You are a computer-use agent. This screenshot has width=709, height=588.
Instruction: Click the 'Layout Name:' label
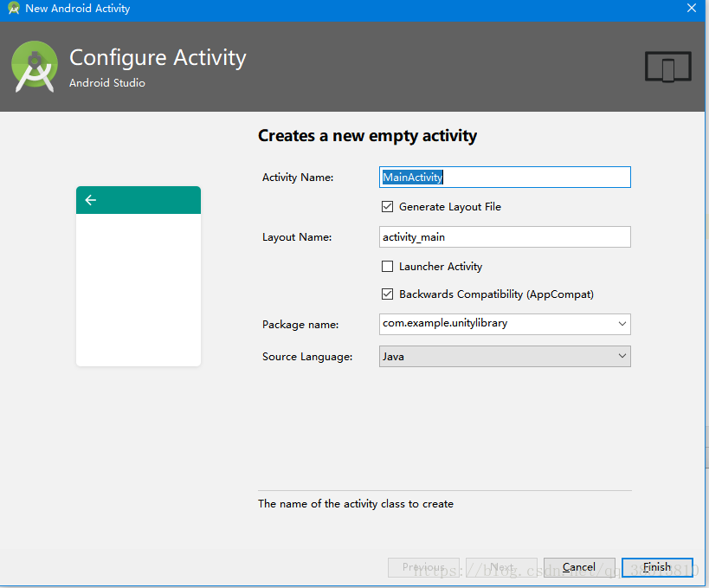point(297,237)
